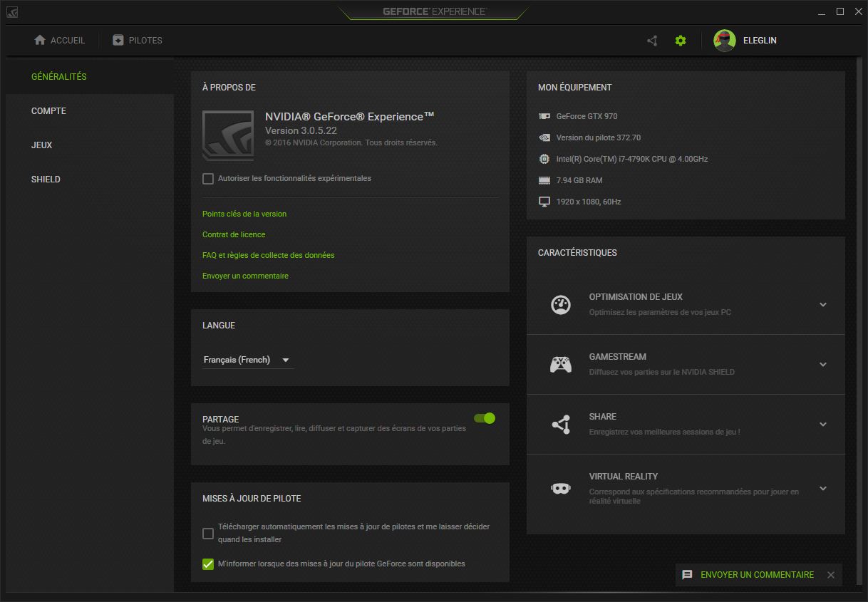The image size is (868, 602).
Task: Dismiss the Envoyer un commentaire notification
Action: [x=830, y=574]
